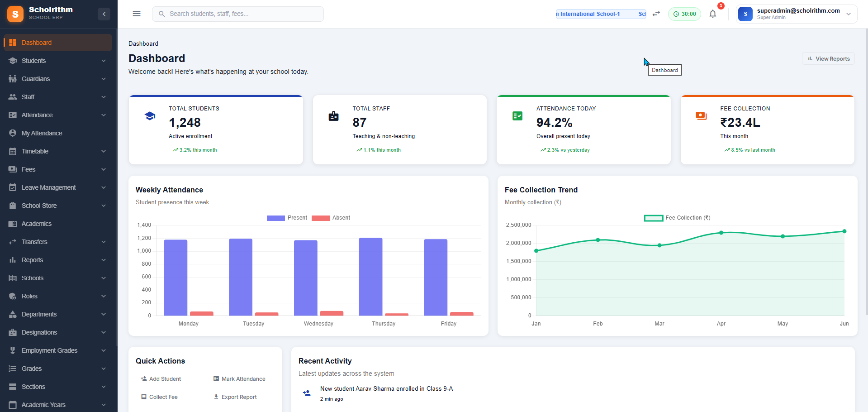Select the Fees icon in the sidebar
Screen dimensions: 868x412
coord(14,169)
